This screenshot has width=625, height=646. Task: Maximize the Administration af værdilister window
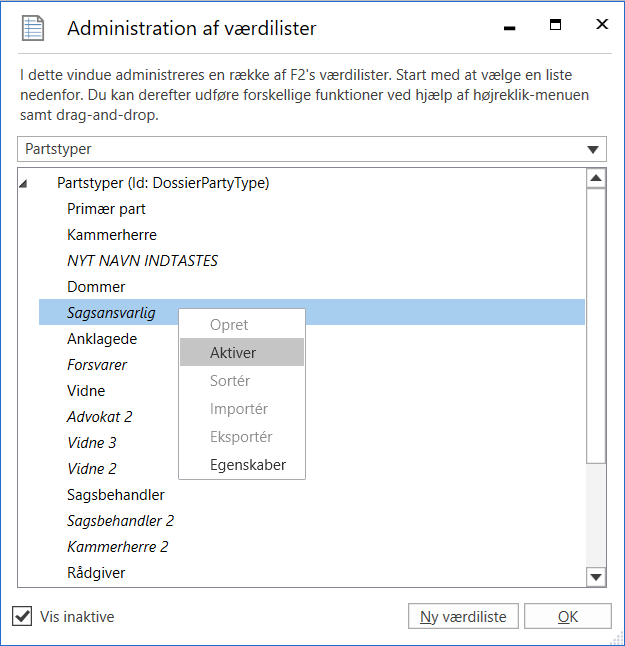pyautogui.click(x=555, y=26)
